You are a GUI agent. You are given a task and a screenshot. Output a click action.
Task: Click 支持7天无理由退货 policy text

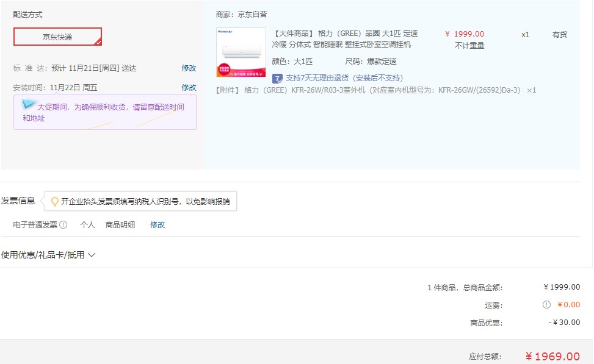pos(344,78)
